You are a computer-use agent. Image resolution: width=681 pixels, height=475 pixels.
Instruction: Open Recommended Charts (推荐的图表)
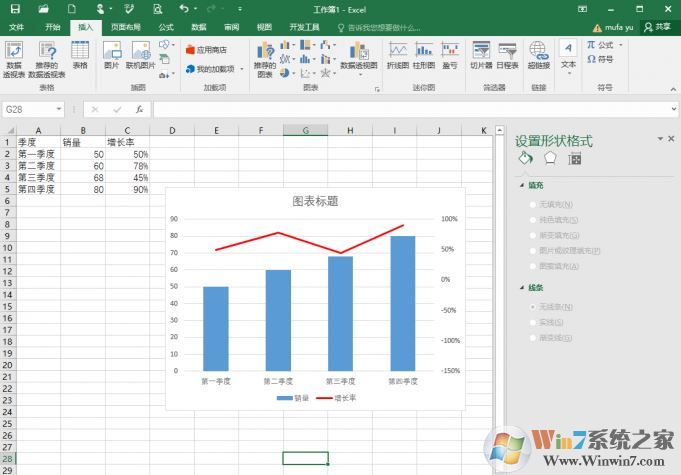(x=265, y=60)
